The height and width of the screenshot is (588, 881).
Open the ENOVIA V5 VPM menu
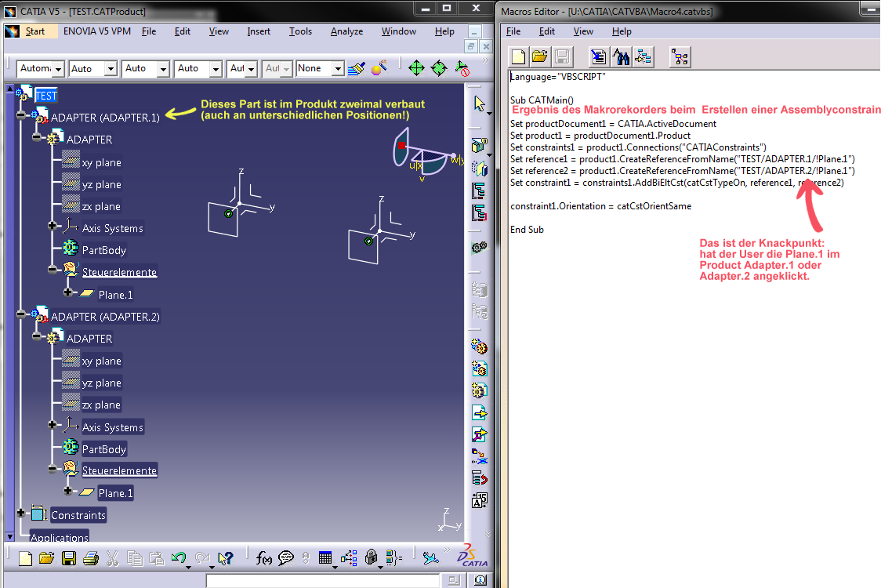(96, 31)
